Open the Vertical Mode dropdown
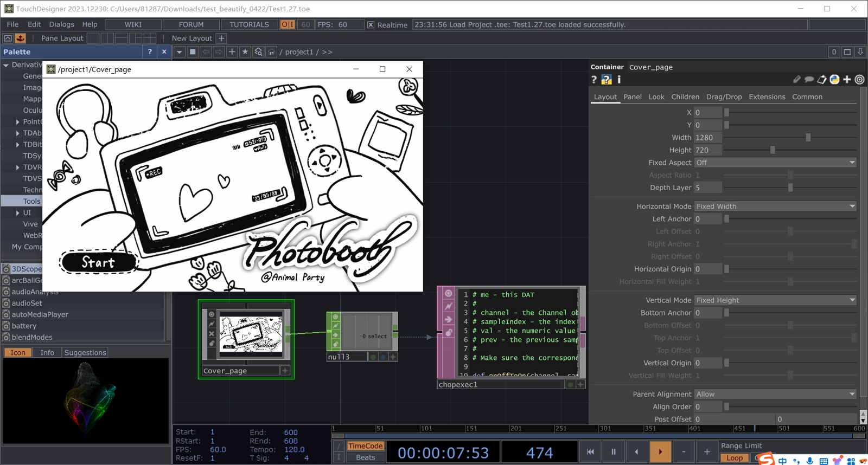Screen dimensions: 868x465 pyautogui.click(x=775, y=300)
